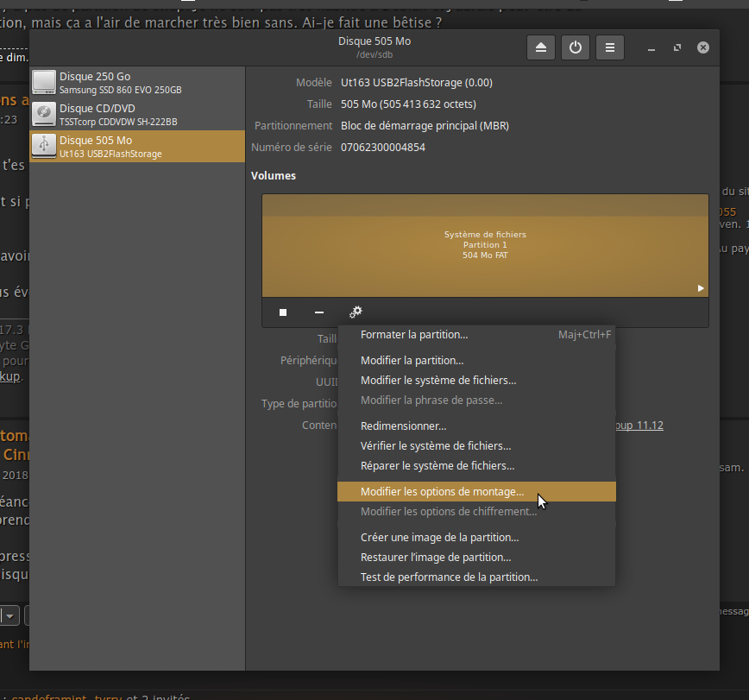Click the unmount (stop) partition icon
This screenshot has width=749, height=700.
pyautogui.click(x=283, y=312)
